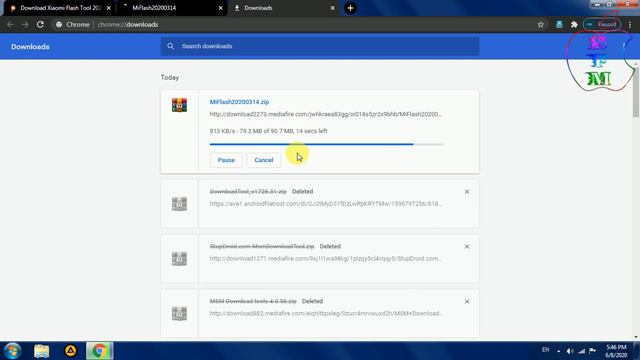Open a new browser tab

click(350, 8)
